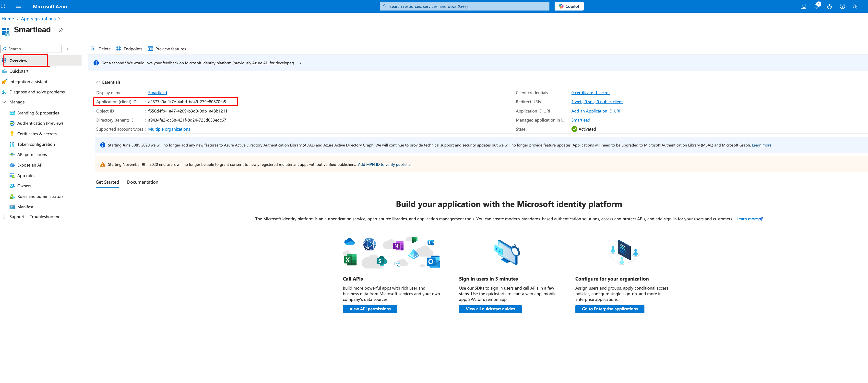Open the Smartlead display name link
Screen dimensions: 868x383
157,93
